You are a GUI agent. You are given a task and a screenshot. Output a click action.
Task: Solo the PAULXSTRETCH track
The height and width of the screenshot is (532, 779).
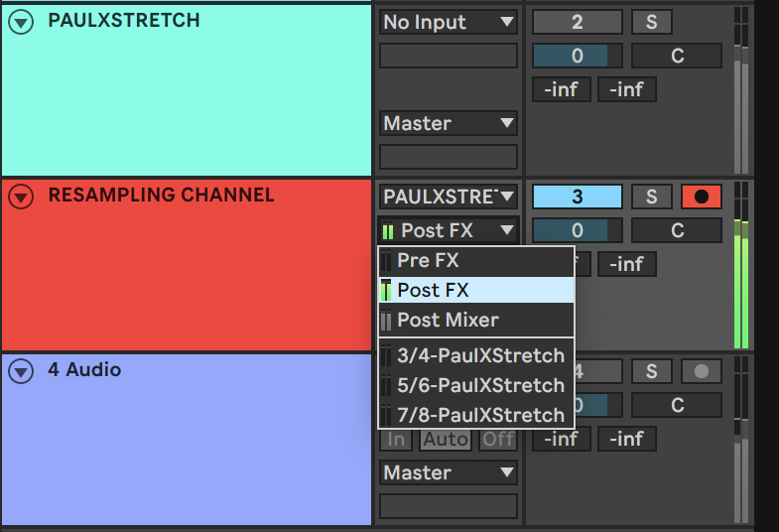(x=651, y=22)
